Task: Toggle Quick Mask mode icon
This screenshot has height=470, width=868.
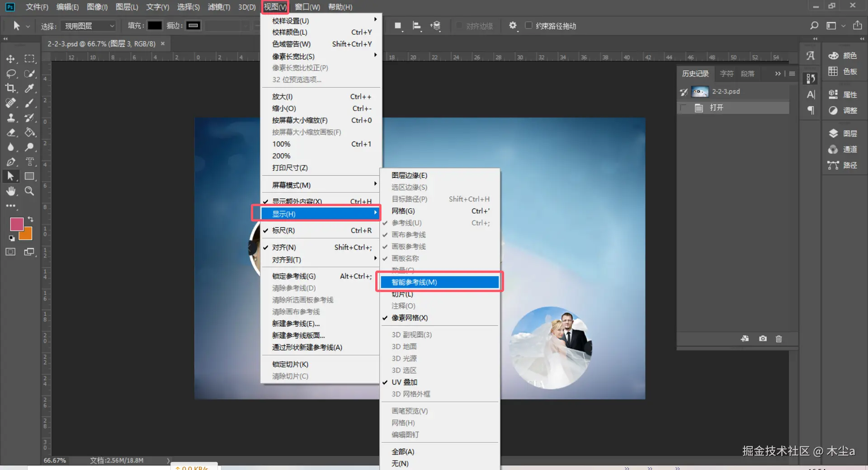Action: coord(10,252)
